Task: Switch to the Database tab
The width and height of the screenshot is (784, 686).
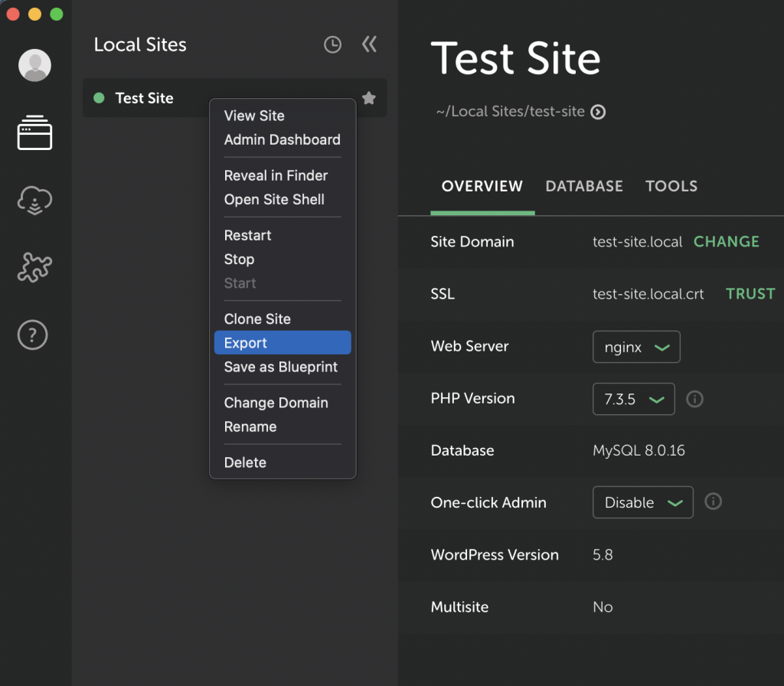Action: 584,186
